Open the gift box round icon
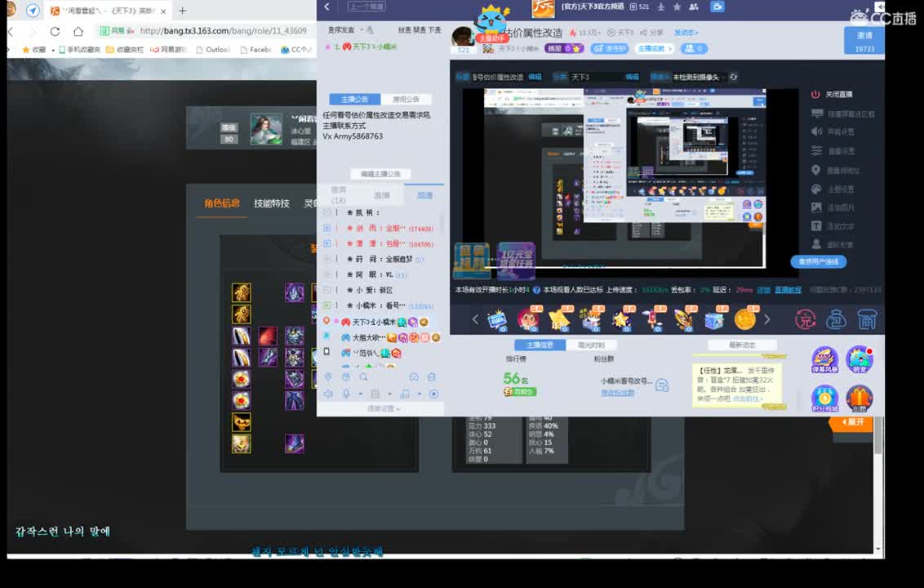 860,399
